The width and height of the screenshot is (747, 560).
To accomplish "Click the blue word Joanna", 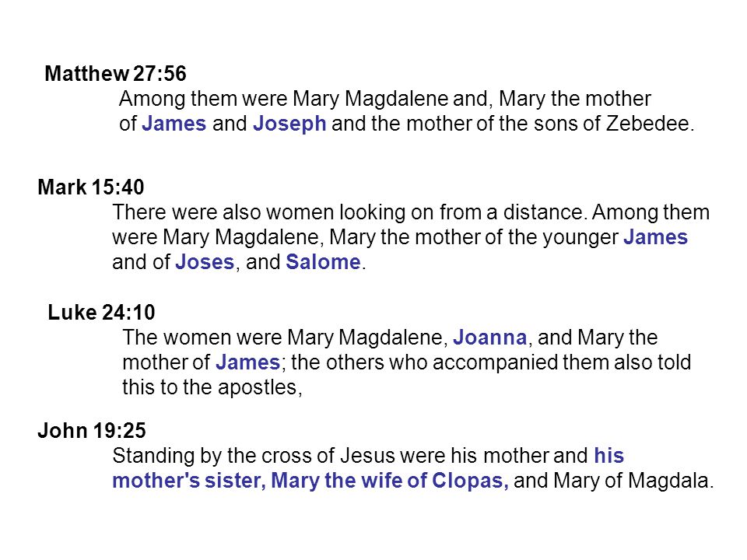I will click(x=489, y=338).
